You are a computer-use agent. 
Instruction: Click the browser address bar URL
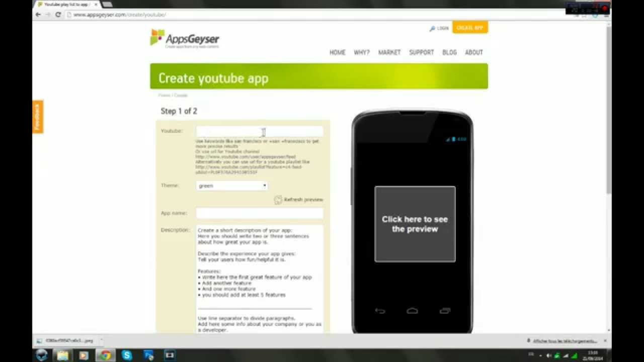coord(120,15)
